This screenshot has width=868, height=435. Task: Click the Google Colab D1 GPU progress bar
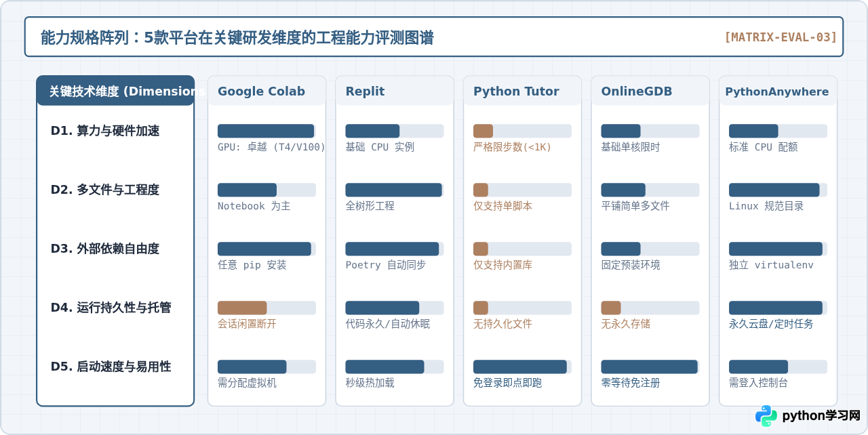click(267, 131)
